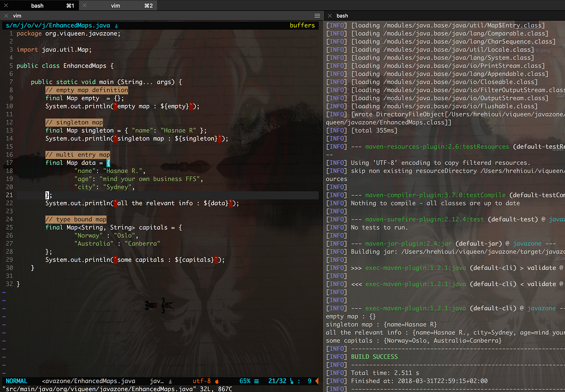
Task: Open the vim pane hamburger menu
Action: [x=317, y=15]
